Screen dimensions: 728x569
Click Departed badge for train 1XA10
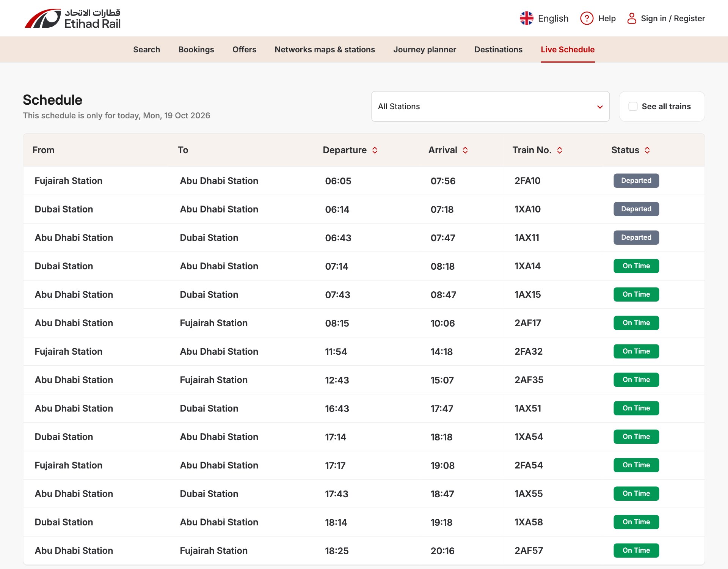point(636,209)
